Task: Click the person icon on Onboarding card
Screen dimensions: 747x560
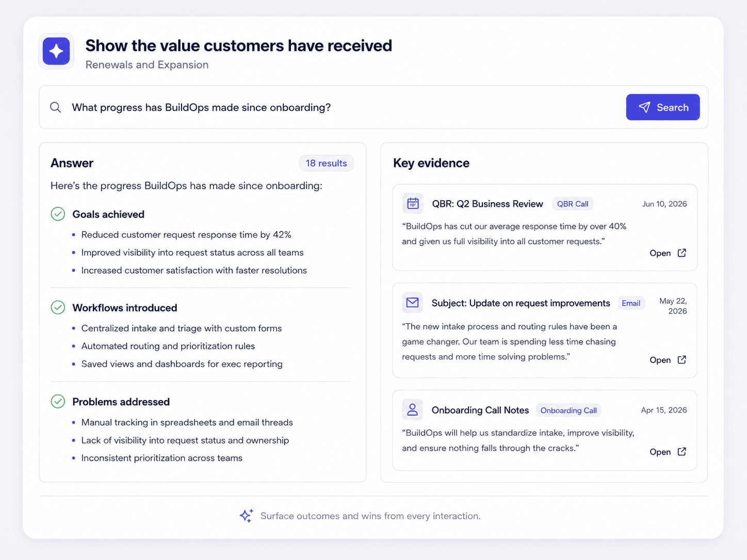Action: coord(412,409)
